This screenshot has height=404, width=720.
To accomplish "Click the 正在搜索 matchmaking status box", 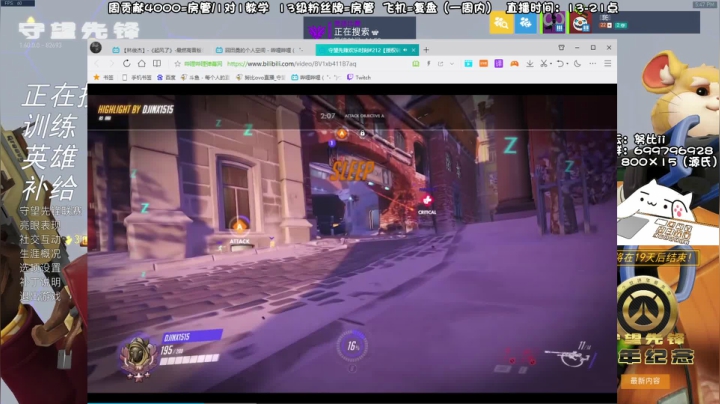I will click(x=360, y=28).
